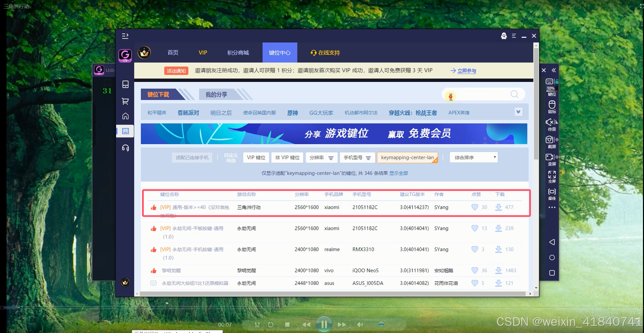Screen dimensions: 644x333
Task: Toggle repeat in media player
Action: tap(270, 324)
